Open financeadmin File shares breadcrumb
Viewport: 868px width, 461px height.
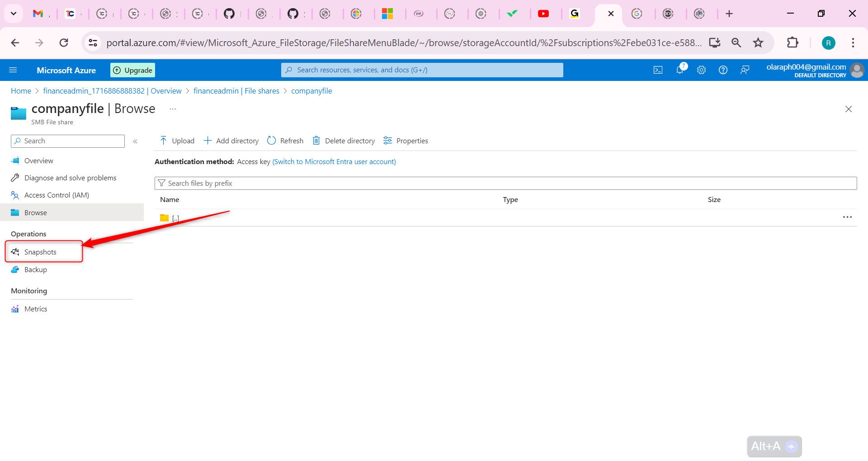point(236,91)
